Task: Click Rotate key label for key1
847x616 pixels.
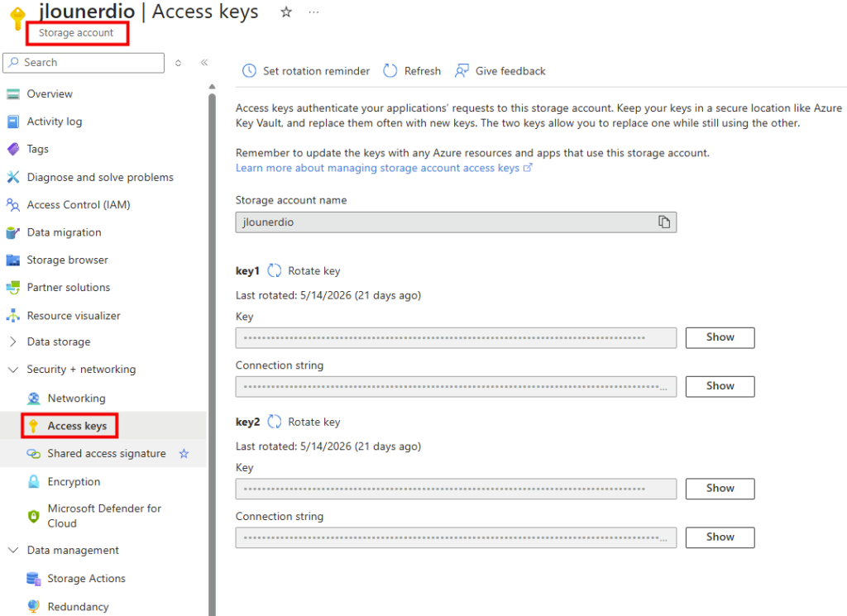Action: [x=313, y=270]
